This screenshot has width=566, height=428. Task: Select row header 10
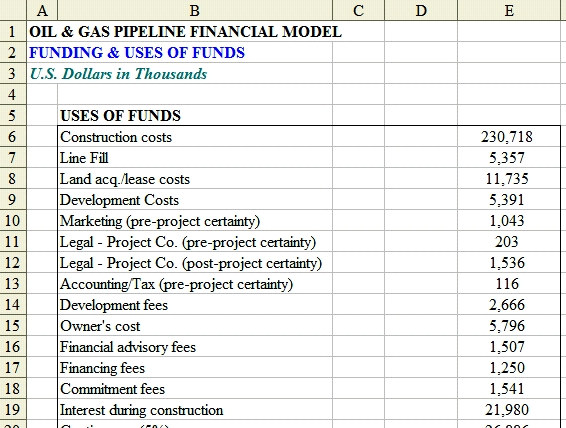point(13,220)
